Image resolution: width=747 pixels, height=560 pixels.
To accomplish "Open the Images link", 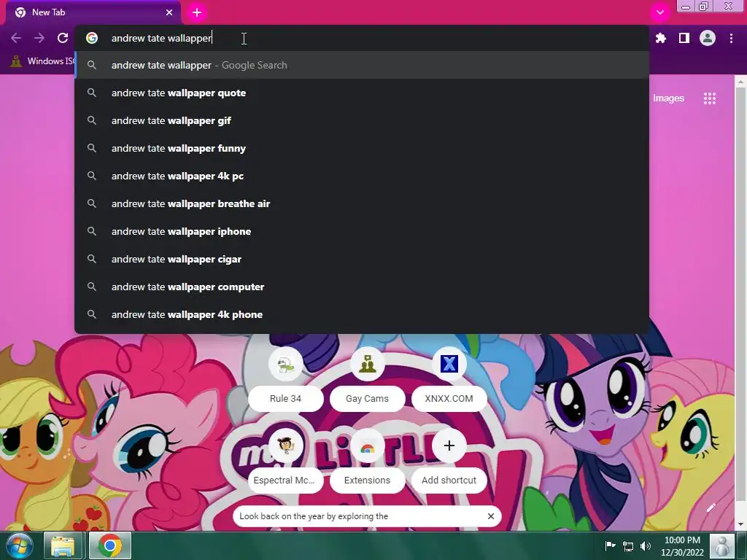I will [668, 98].
